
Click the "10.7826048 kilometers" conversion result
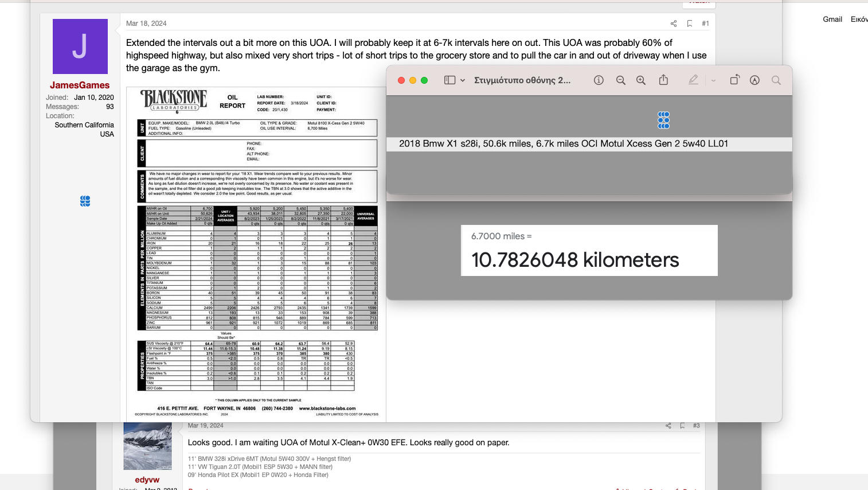(575, 260)
